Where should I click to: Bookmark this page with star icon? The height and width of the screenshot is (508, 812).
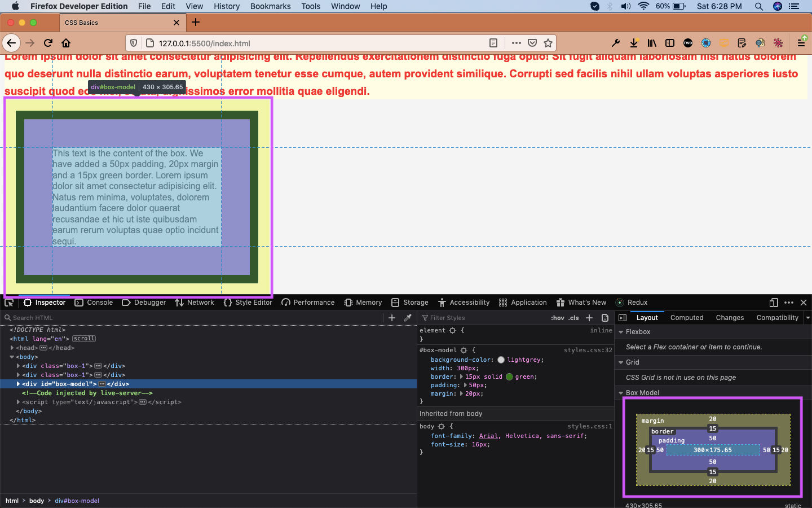point(548,43)
